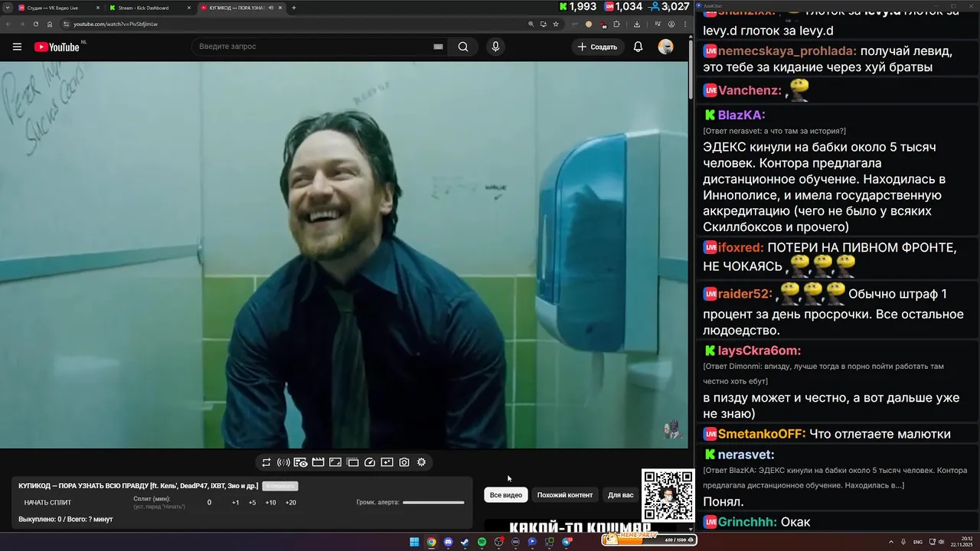Click the clapperboard icon in player toolbar
This screenshot has width=980, height=551.
click(x=318, y=462)
